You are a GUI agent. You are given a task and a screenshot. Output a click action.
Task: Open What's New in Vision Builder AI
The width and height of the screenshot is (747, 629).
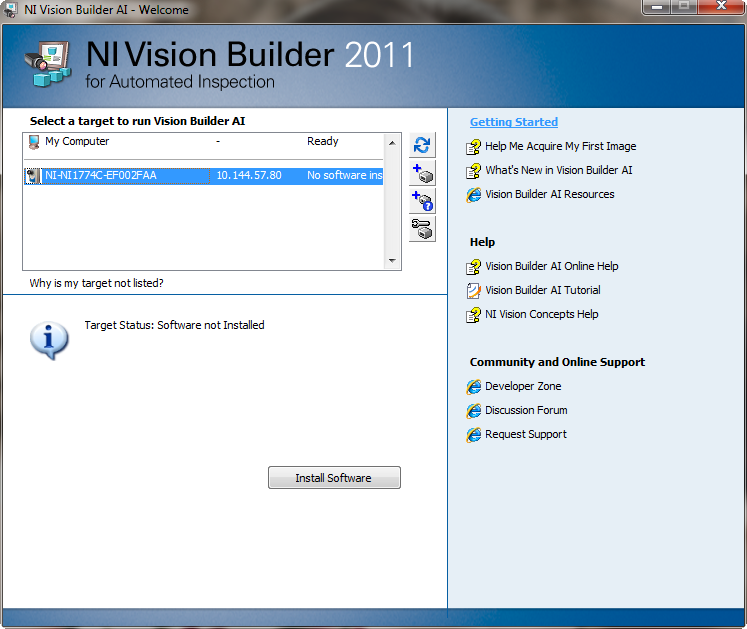click(558, 170)
